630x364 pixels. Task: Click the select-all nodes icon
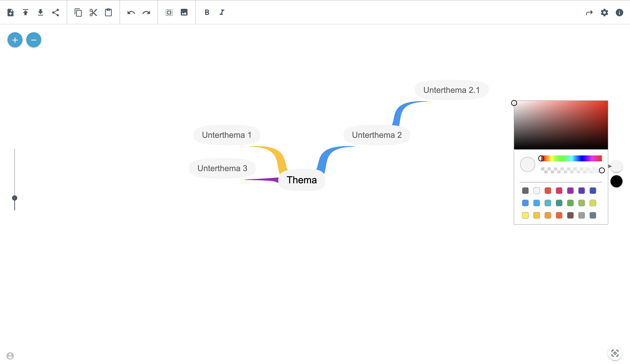point(169,13)
